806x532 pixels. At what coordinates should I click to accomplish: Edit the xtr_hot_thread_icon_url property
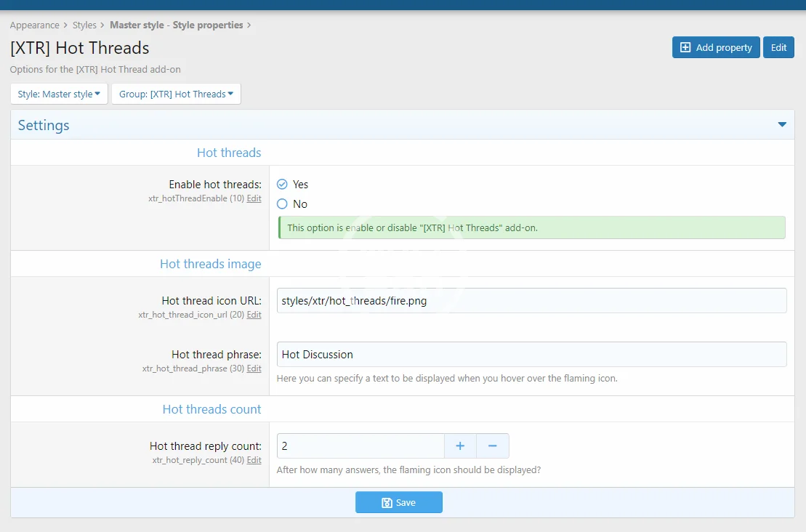tap(254, 315)
